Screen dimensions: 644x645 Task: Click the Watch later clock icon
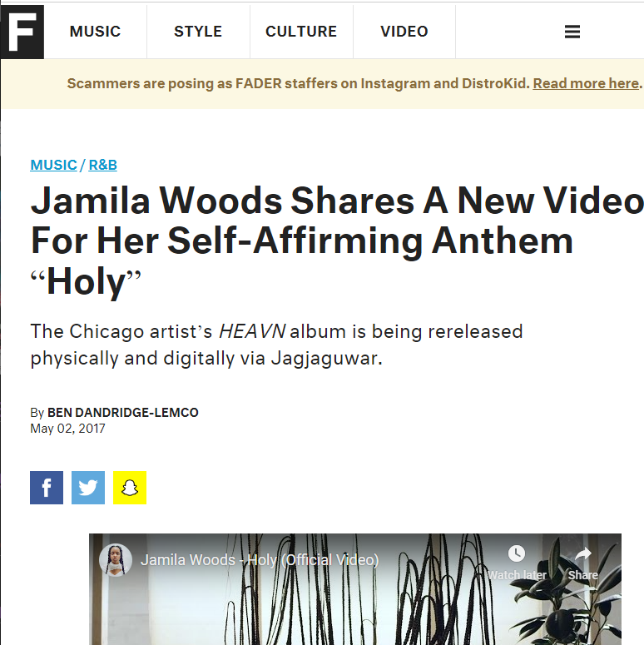coord(517,553)
